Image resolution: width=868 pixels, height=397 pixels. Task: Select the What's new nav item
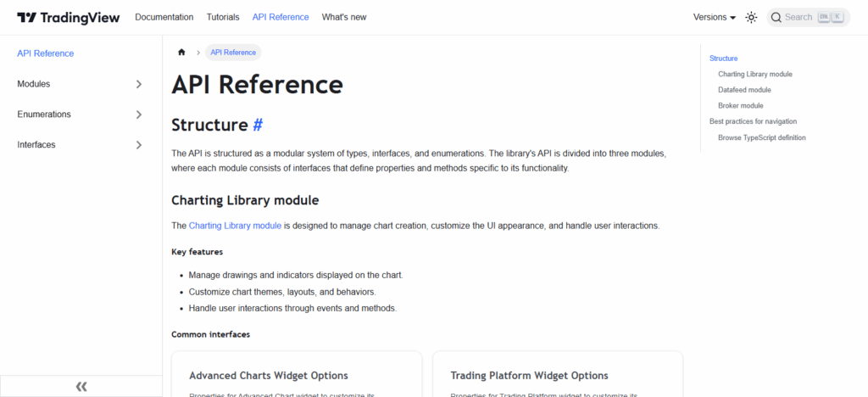[x=343, y=17]
